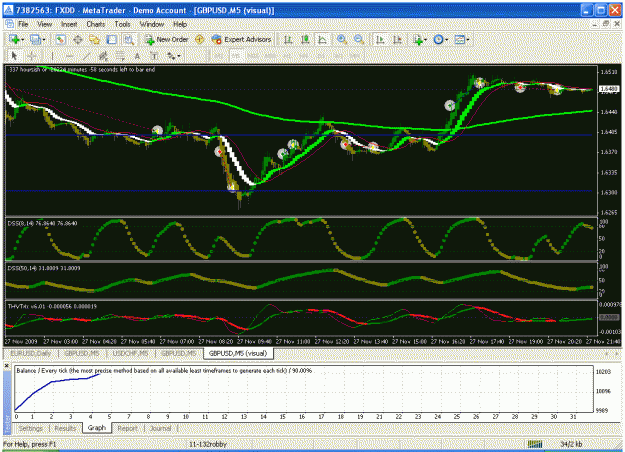The height and width of the screenshot is (452, 625).
Task: Show the Market Watch window
Action: coord(61,39)
